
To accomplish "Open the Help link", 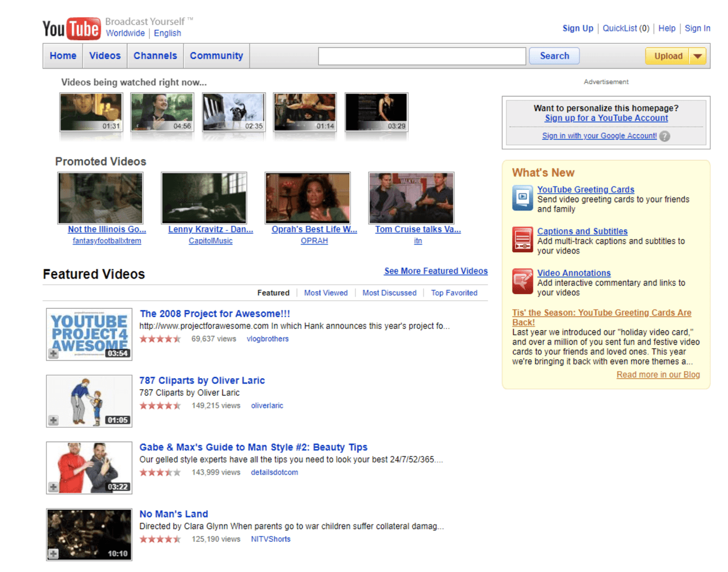I will coord(667,28).
